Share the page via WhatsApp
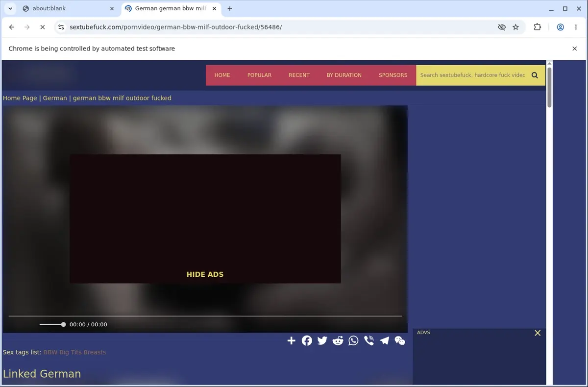Viewport: 588px width, 387px height. point(353,340)
